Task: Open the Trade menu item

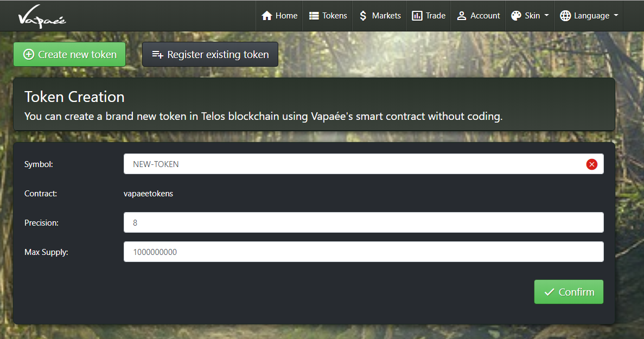Action: point(429,16)
